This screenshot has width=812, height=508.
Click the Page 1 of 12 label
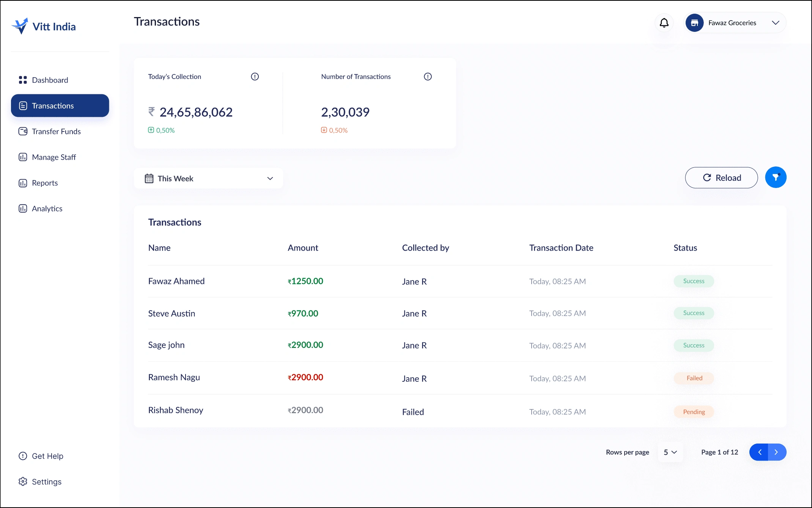[x=719, y=452]
